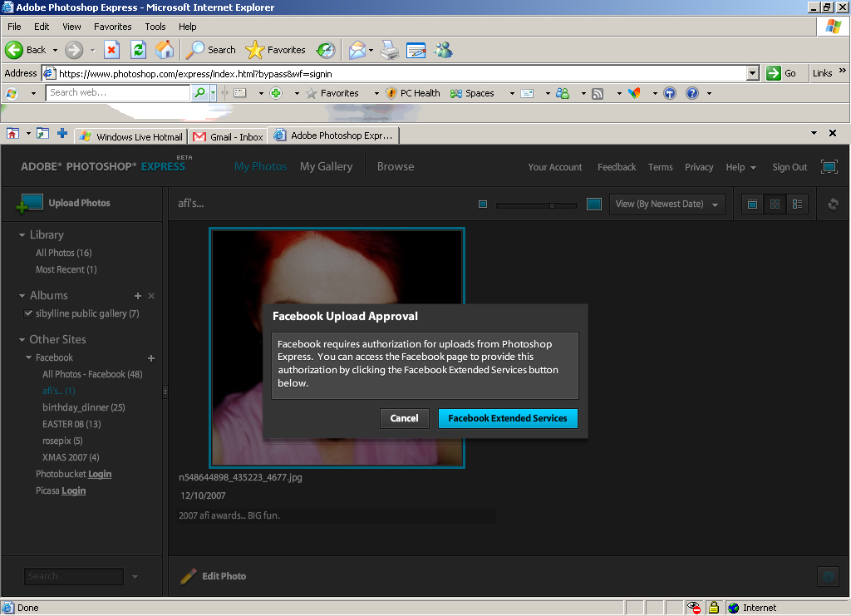The height and width of the screenshot is (616, 851).
Task: Collapse the Facebook album list
Action: point(29,357)
